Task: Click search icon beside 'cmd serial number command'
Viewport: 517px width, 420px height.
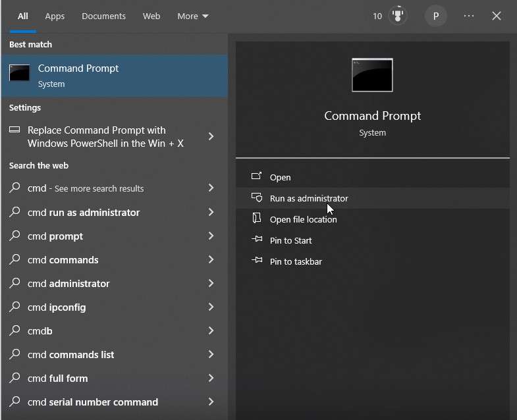Action: pos(14,402)
